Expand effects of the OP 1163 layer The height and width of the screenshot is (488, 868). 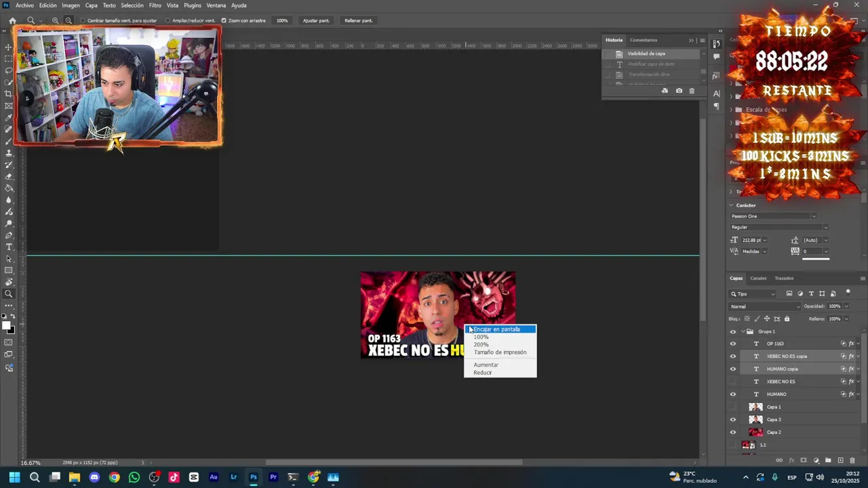pos(859,344)
